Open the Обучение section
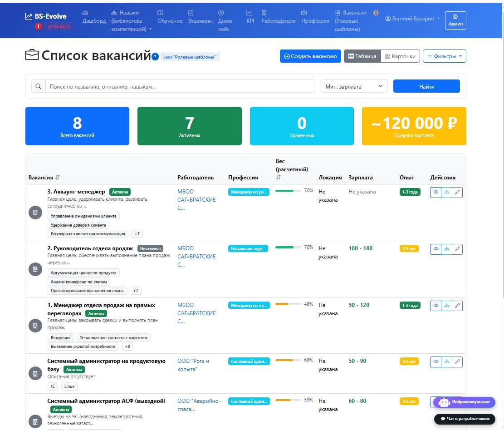 170,17
